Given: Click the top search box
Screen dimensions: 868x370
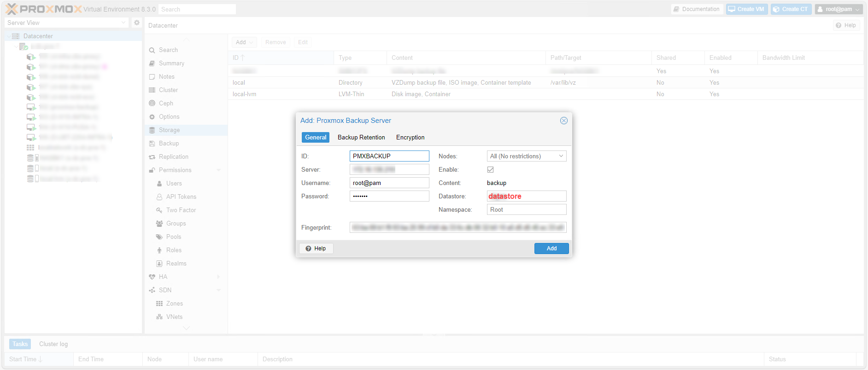Looking at the screenshot, I should [197, 9].
